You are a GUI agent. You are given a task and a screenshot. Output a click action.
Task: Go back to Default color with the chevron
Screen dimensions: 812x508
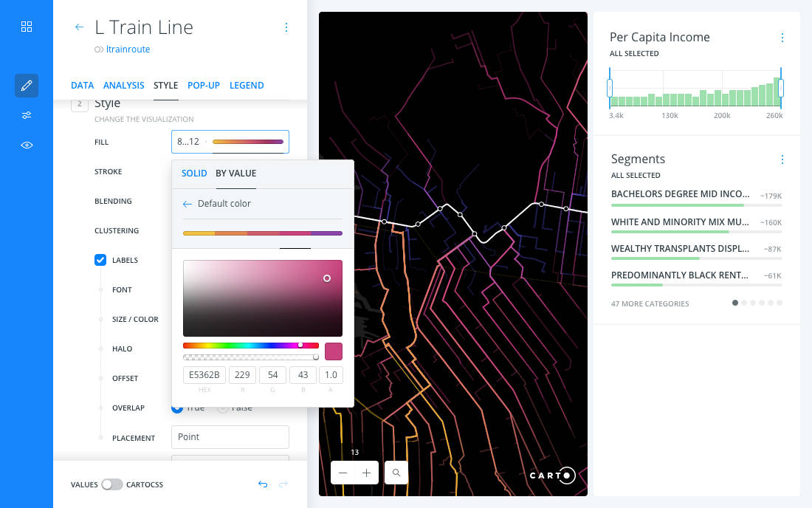(x=187, y=203)
